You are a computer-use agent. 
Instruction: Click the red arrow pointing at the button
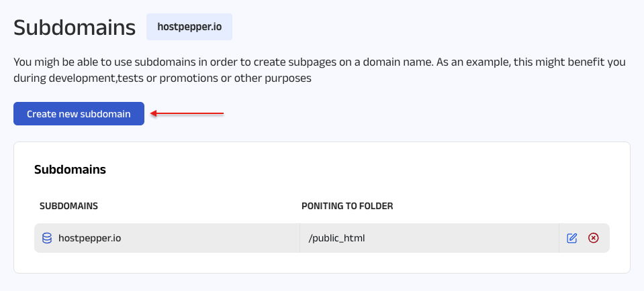(x=187, y=114)
